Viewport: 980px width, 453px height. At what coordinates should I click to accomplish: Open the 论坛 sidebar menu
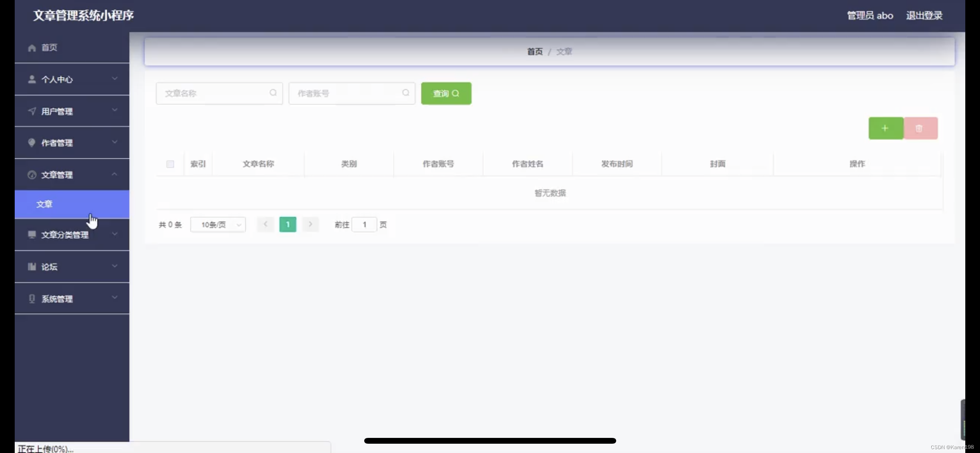click(72, 267)
